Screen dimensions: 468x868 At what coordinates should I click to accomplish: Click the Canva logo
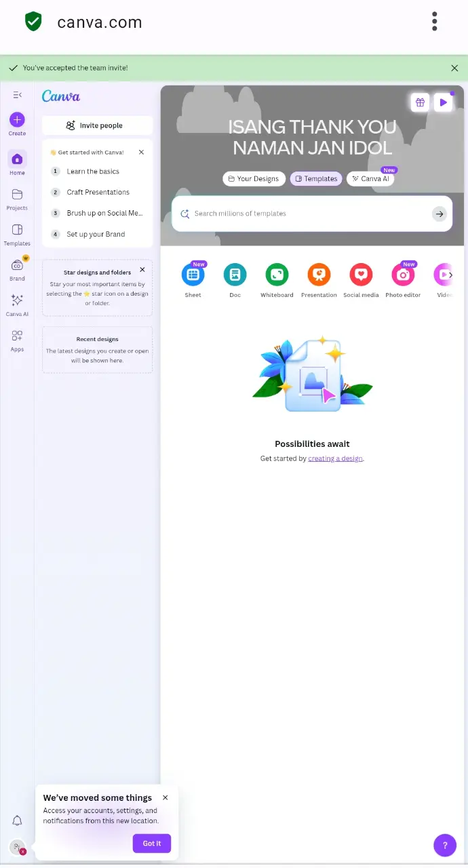(x=61, y=96)
